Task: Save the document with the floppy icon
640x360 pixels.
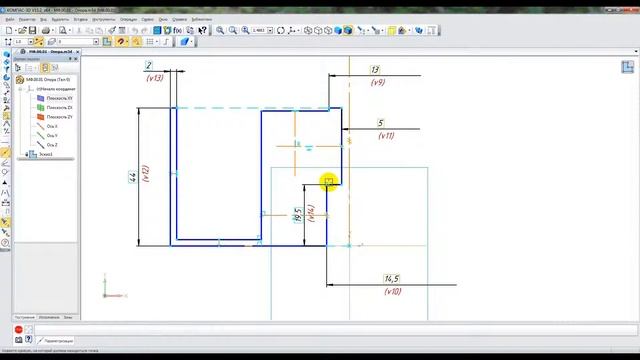Action: point(32,30)
